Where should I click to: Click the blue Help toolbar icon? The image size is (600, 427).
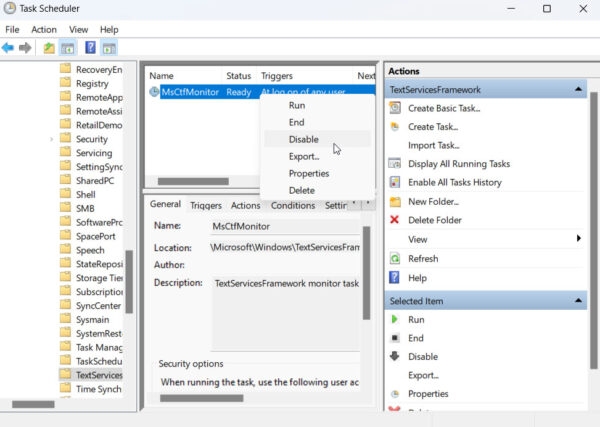[90, 48]
